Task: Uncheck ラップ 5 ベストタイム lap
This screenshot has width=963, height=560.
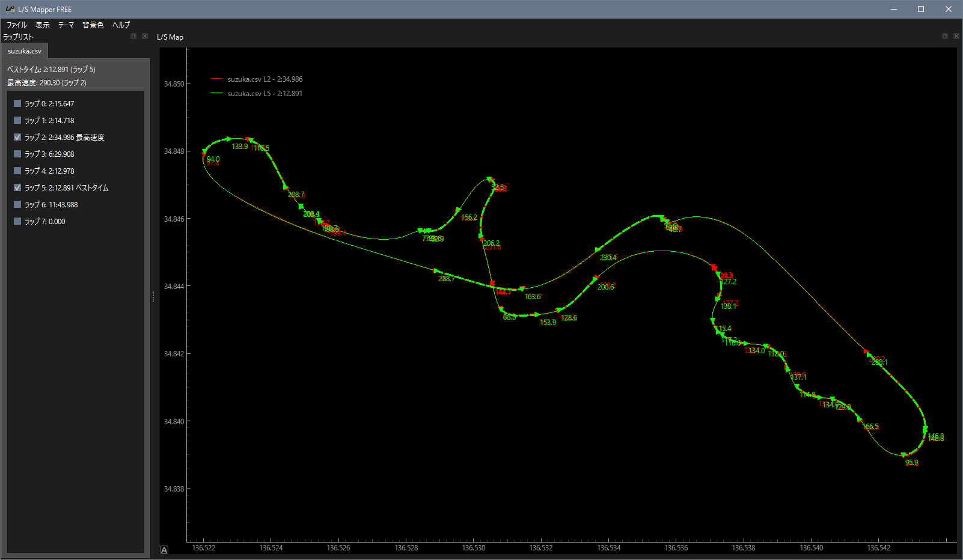Action: tap(17, 187)
